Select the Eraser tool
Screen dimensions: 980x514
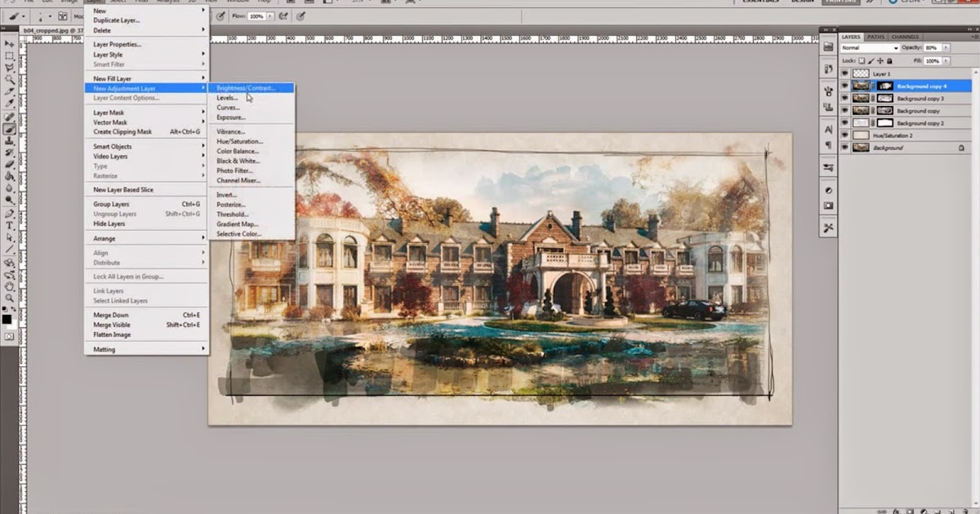coord(10,164)
